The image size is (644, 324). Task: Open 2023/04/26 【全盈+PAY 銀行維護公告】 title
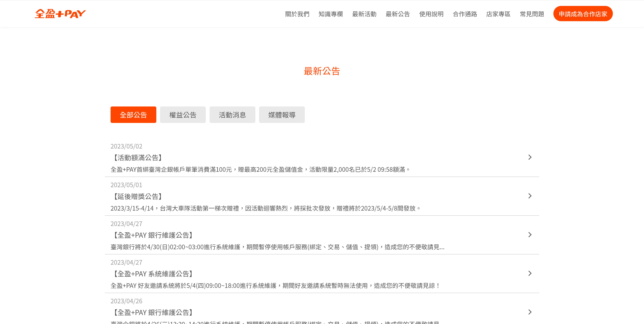153,312
